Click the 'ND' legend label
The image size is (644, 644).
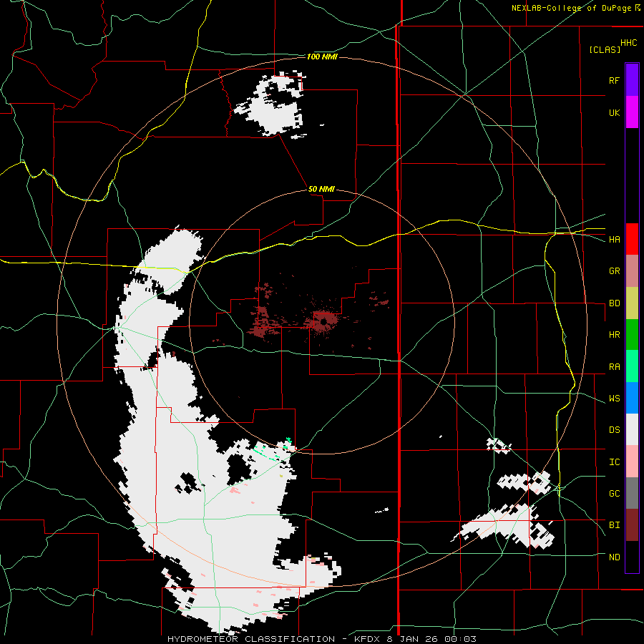click(x=614, y=557)
